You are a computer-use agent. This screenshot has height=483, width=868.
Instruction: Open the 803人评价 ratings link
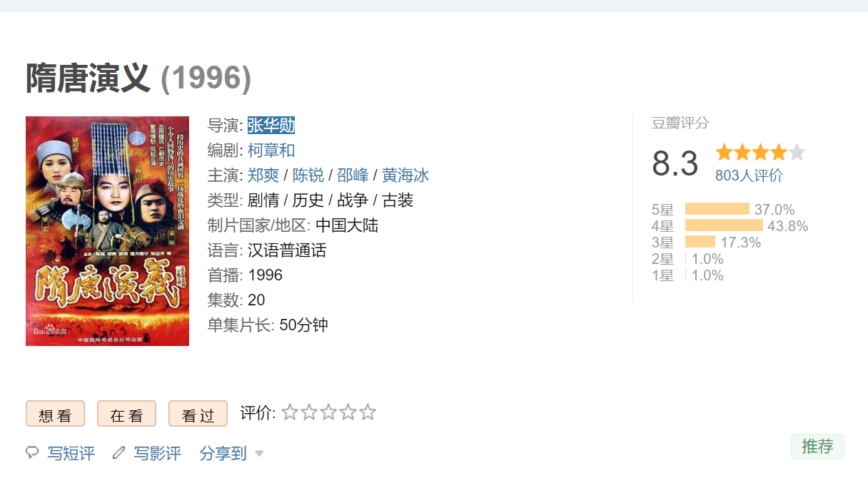(x=749, y=176)
